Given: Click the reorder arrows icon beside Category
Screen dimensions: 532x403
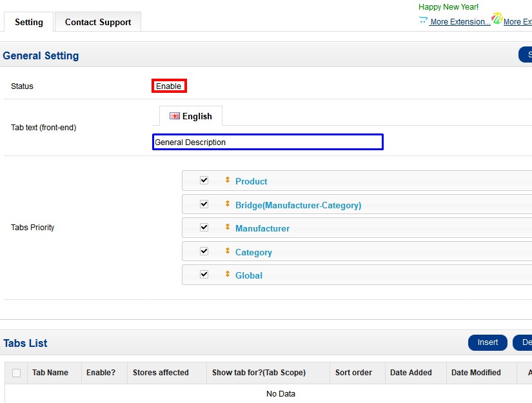Looking at the screenshot, I should click(227, 251).
